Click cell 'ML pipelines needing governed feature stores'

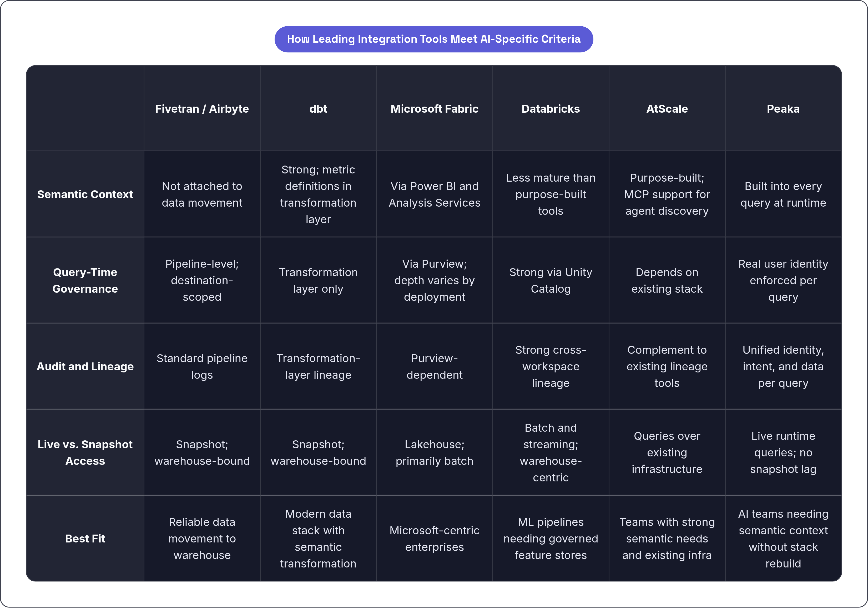pyautogui.click(x=551, y=539)
